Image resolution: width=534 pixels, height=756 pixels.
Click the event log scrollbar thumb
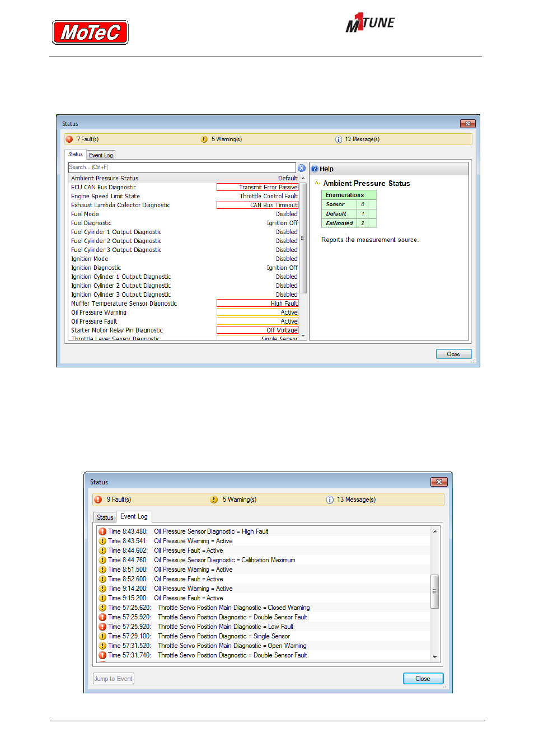tap(435, 591)
